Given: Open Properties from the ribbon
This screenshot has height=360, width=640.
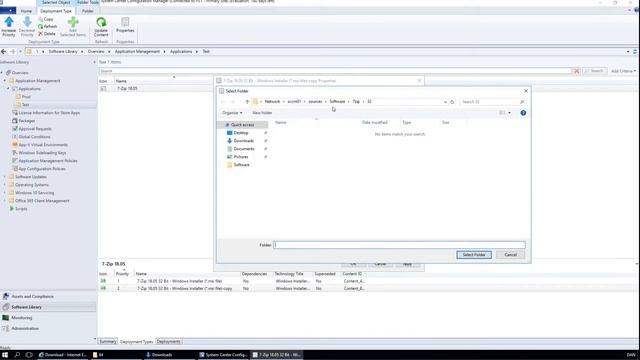Looking at the screenshot, I should click(x=125, y=25).
